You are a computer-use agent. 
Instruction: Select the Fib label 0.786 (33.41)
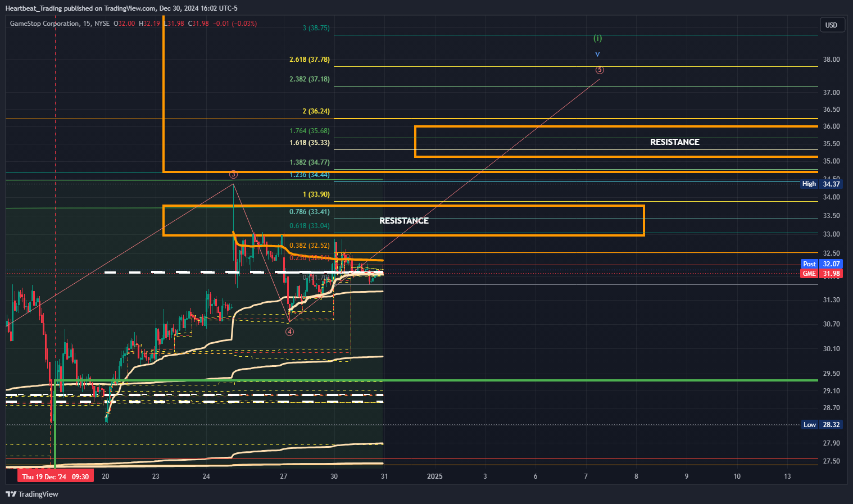point(310,212)
